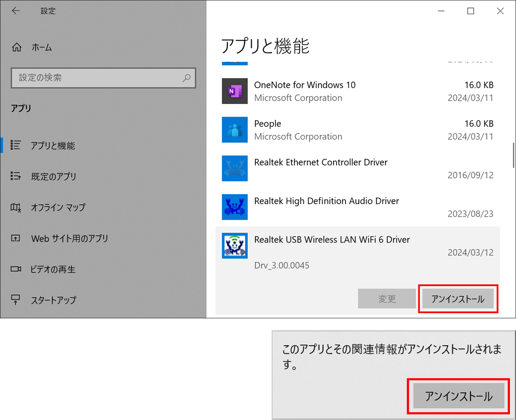
Task: Select Realtek Ethernet Controller Driver name
Action: click(321, 162)
